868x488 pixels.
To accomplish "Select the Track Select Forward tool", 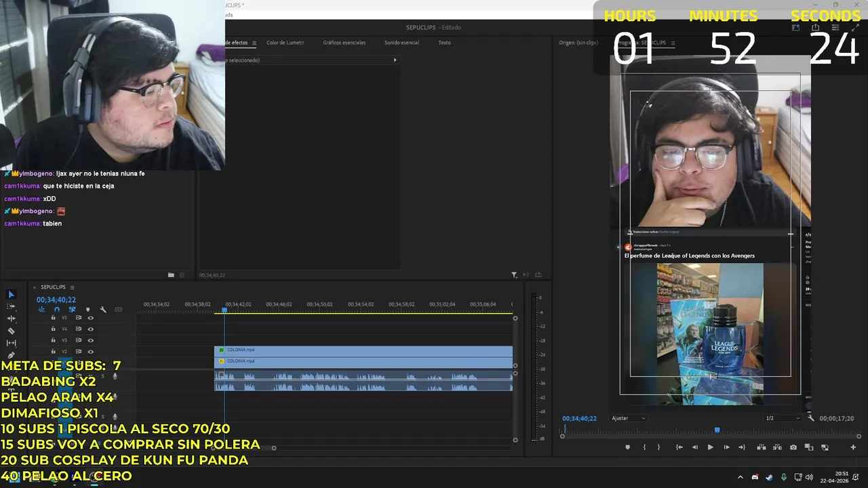I will 11,306.
